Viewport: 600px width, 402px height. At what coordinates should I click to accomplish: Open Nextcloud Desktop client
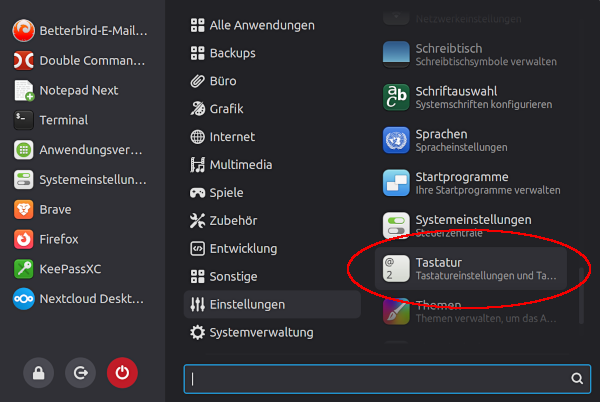click(80, 299)
